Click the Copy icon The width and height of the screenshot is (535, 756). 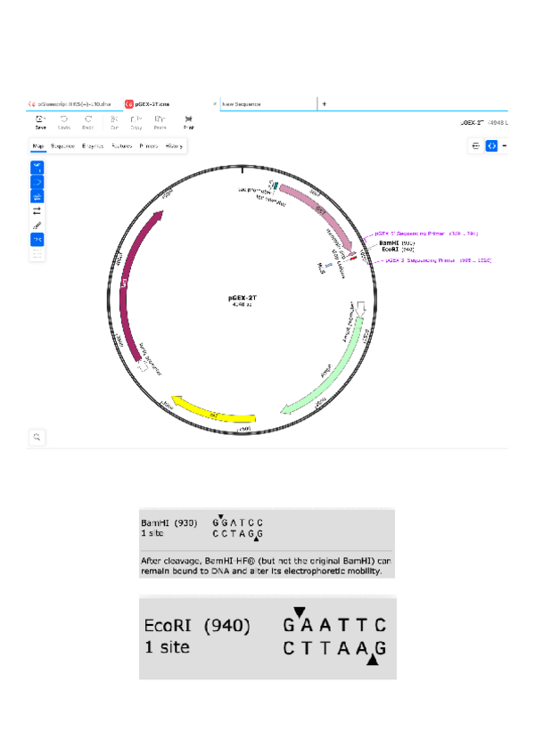point(136,119)
